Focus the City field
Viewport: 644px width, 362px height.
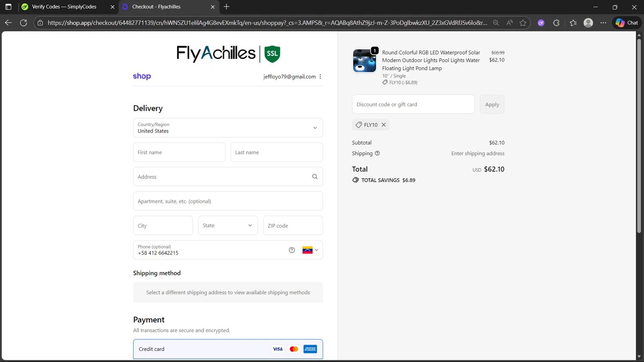pos(163,226)
